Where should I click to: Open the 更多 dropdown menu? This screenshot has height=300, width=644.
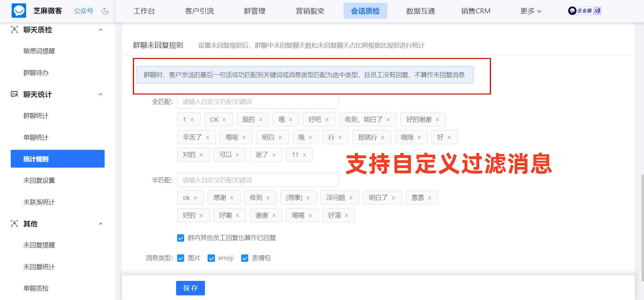pyautogui.click(x=531, y=11)
